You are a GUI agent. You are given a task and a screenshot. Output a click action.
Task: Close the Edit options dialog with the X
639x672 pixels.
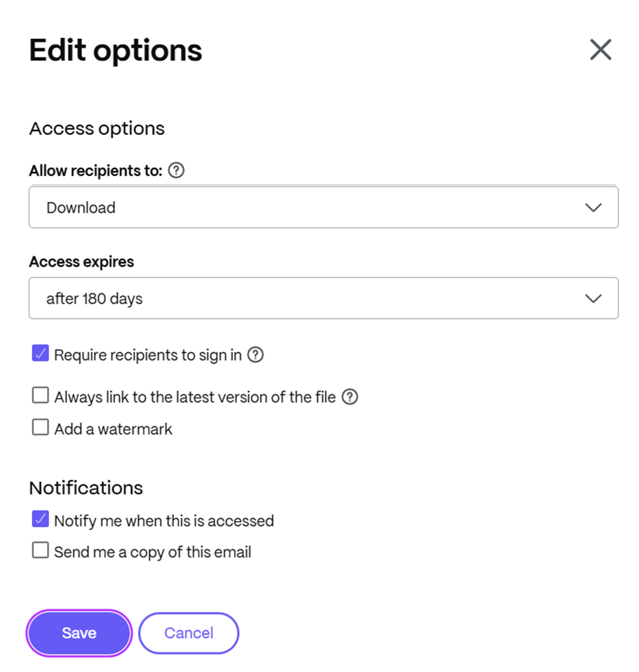point(600,49)
